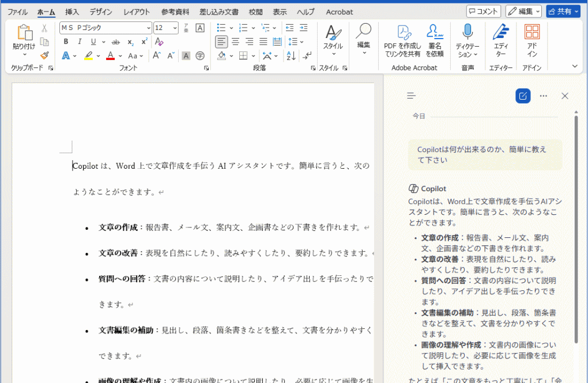Apply yellow text highlight color
The image size is (588, 383).
[x=89, y=56]
